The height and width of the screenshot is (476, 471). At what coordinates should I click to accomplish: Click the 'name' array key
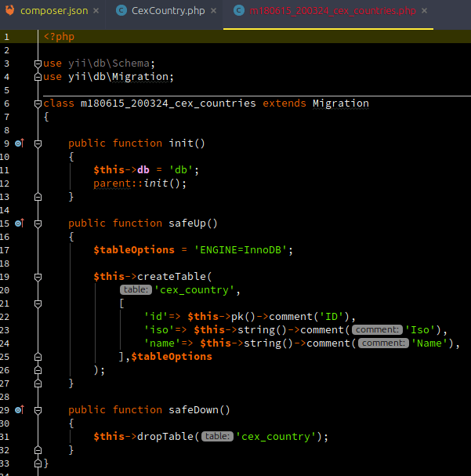tap(162, 343)
